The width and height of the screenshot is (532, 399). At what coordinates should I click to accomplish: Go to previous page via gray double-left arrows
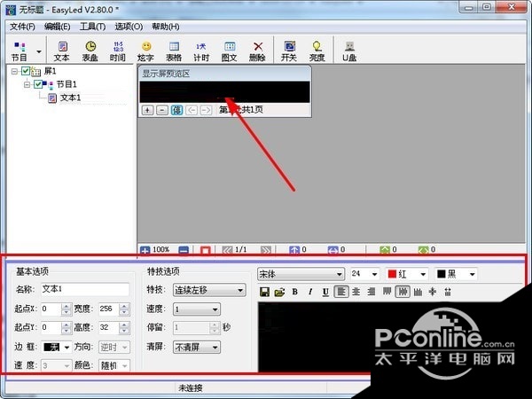(227, 250)
